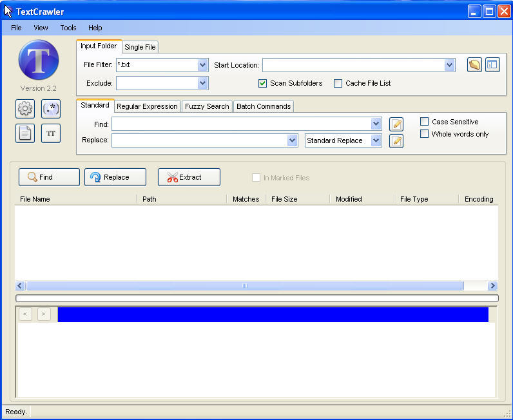513x420 pixels.
Task: Tick the In Marked Files checkbox
Action: [256, 178]
